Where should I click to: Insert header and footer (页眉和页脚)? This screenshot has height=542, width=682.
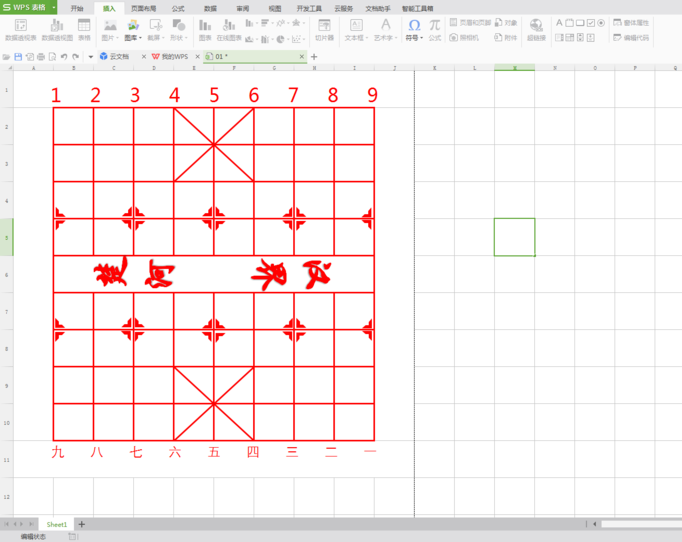click(470, 23)
